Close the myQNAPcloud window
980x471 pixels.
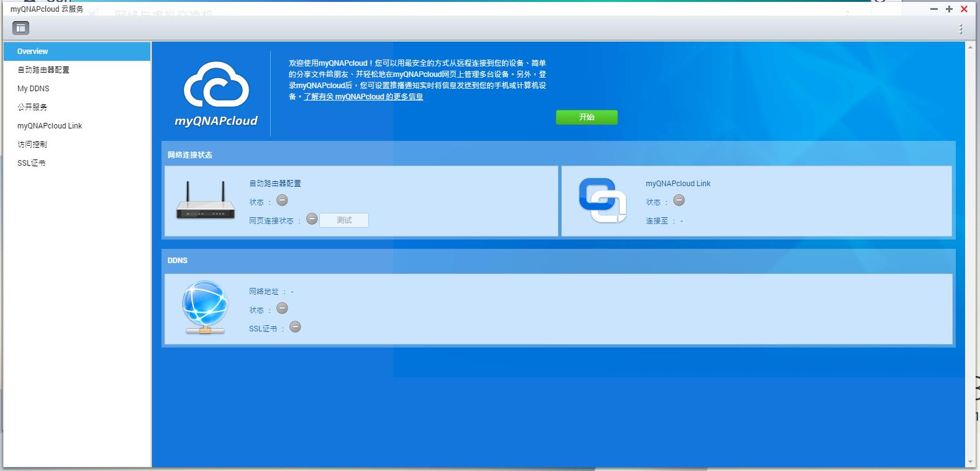pyautogui.click(x=964, y=9)
